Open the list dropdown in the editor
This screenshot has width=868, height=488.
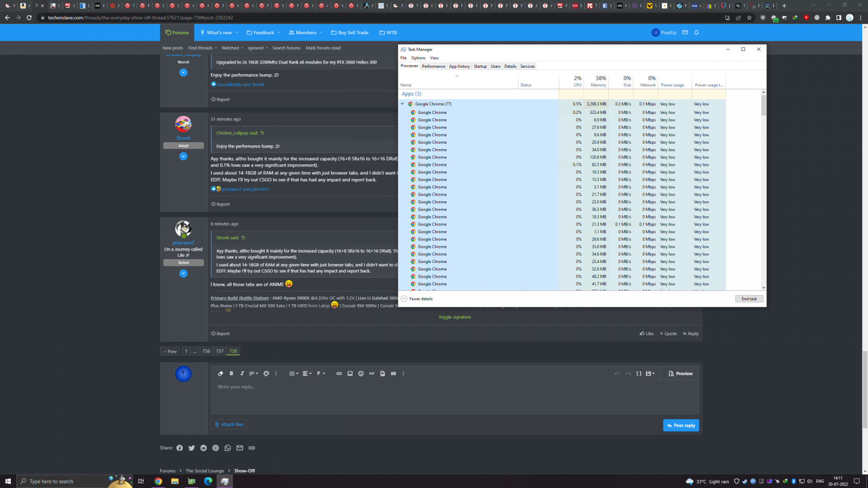pos(293,374)
